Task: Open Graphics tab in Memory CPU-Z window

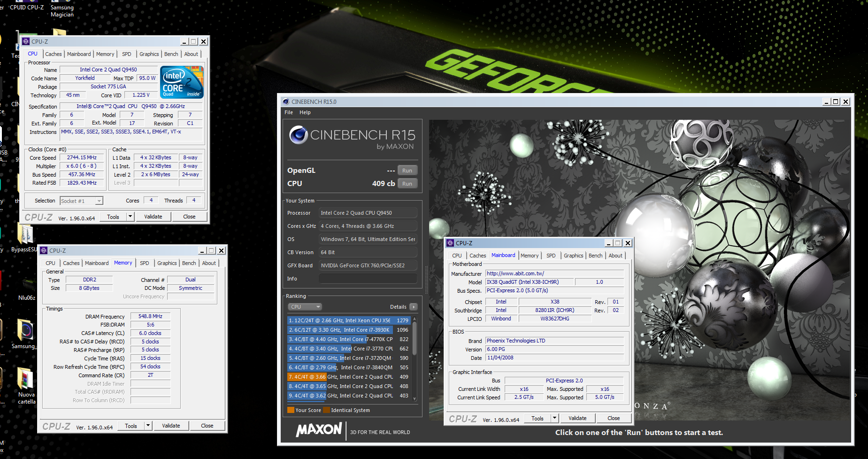Action: 167,263
